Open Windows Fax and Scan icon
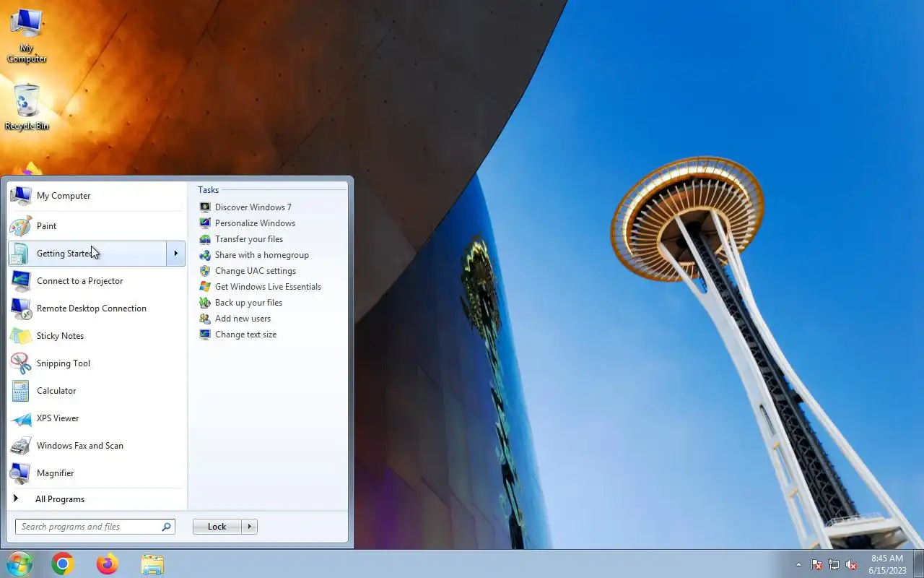Viewport: 924px width, 578px height. click(21, 446)
